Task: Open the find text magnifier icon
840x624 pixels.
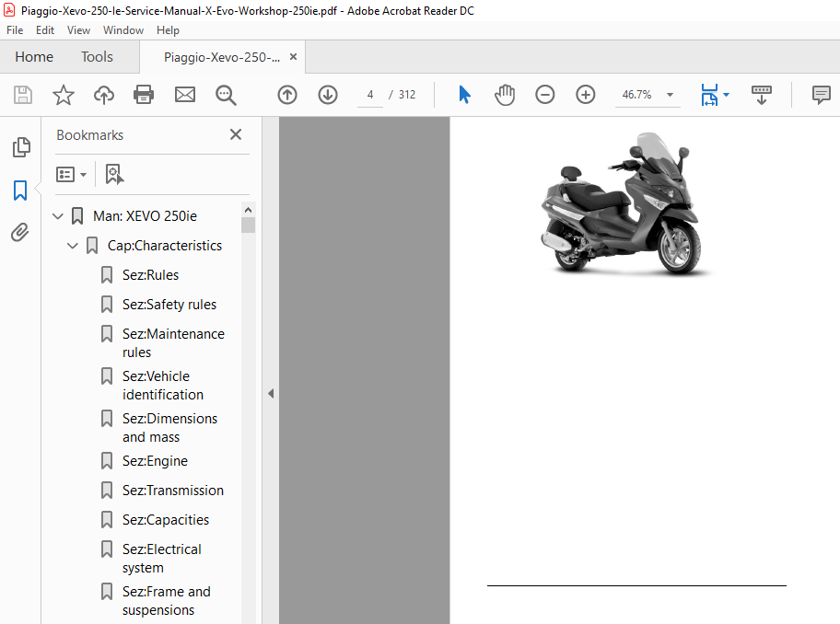Action: point(226,95)
